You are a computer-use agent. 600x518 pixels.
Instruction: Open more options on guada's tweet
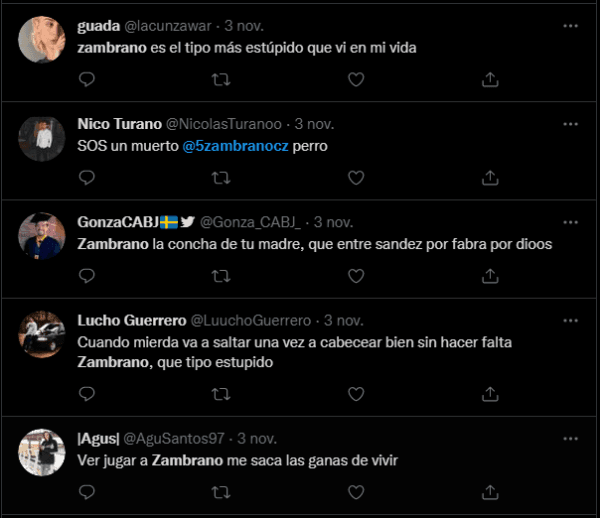pyautogui.click(x=570, y=26)
